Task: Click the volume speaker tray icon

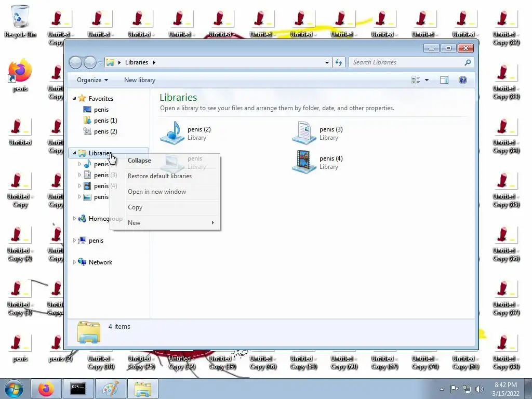Action: click(x=480, y=389)
